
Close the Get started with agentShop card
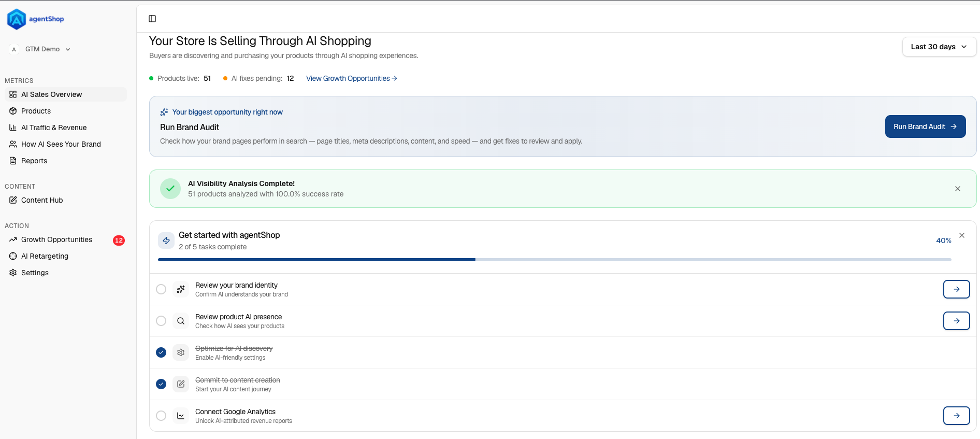click(962, 235)
